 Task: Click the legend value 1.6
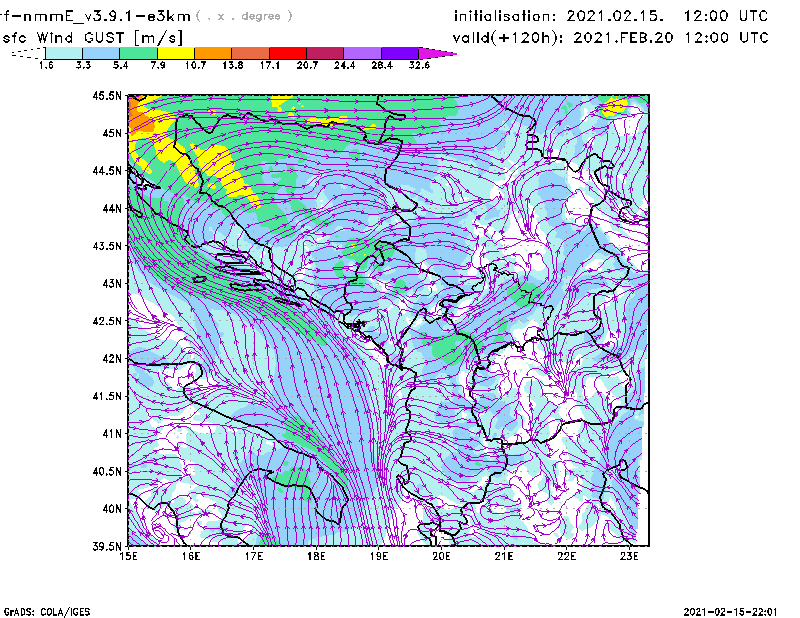click(46, 65)
